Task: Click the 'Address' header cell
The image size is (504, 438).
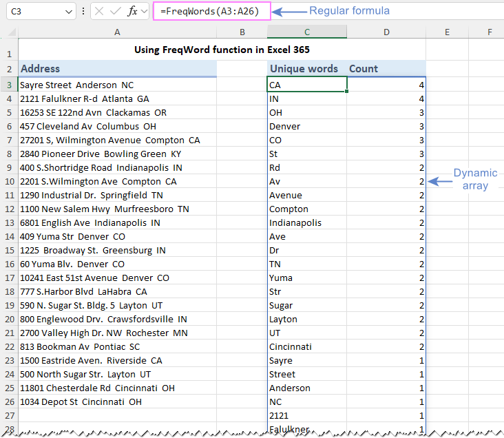Action: (117, 68)
